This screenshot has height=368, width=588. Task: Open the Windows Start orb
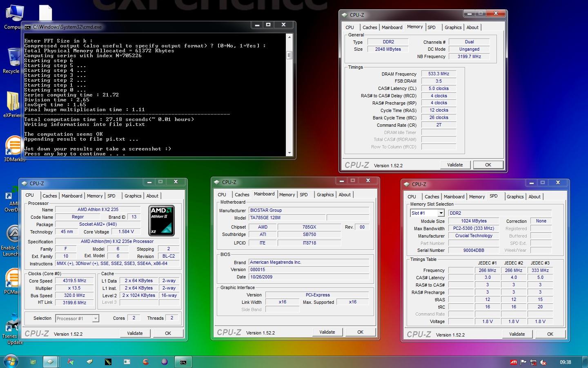pyautogui.click(x=11, y=361)
